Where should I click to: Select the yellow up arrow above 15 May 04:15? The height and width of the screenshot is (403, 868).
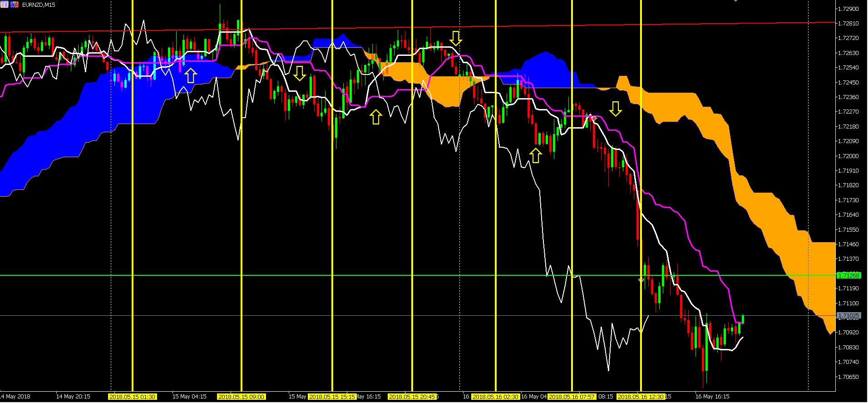pyautogui.click(x=190, y=75)
